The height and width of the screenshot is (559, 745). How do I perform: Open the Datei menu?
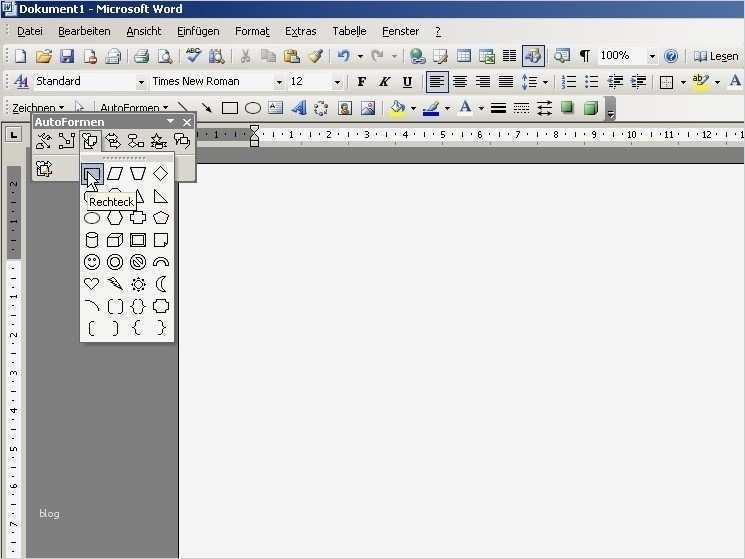coord(29,31)
